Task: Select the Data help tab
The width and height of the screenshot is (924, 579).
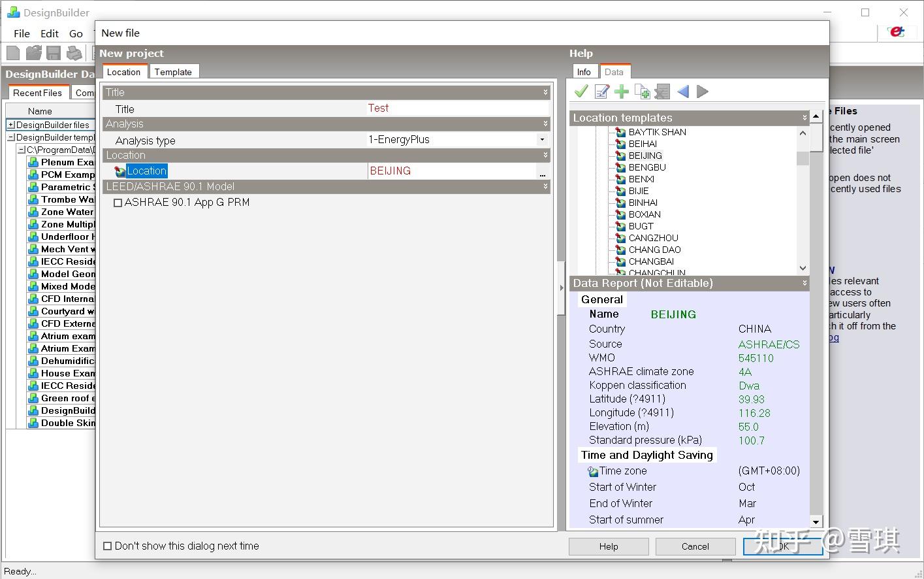Action: click(614, 72)
